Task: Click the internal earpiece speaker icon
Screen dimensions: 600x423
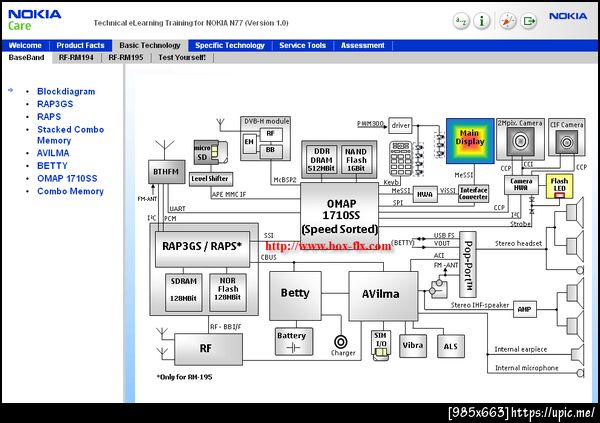Action: coord(578,354)
